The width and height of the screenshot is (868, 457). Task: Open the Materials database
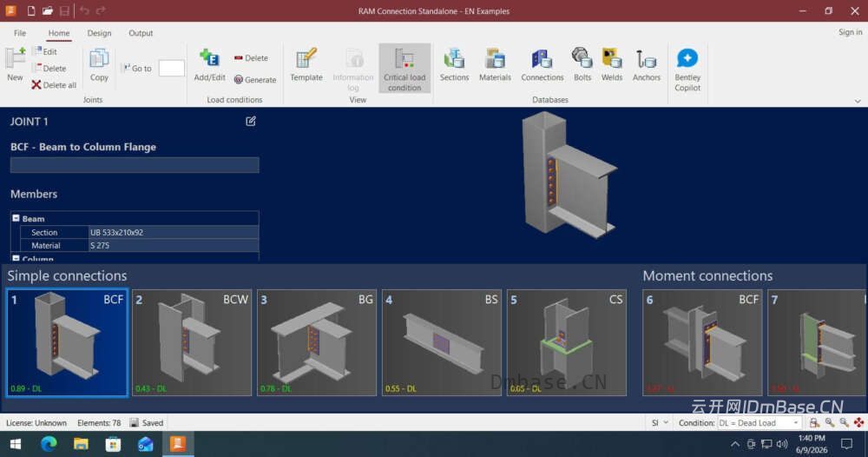point(495,65)
